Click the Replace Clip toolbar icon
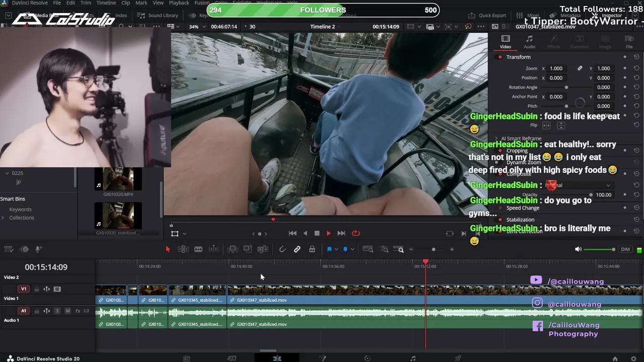The height and width of the screenshot is (362, 644). click(263, 249)
